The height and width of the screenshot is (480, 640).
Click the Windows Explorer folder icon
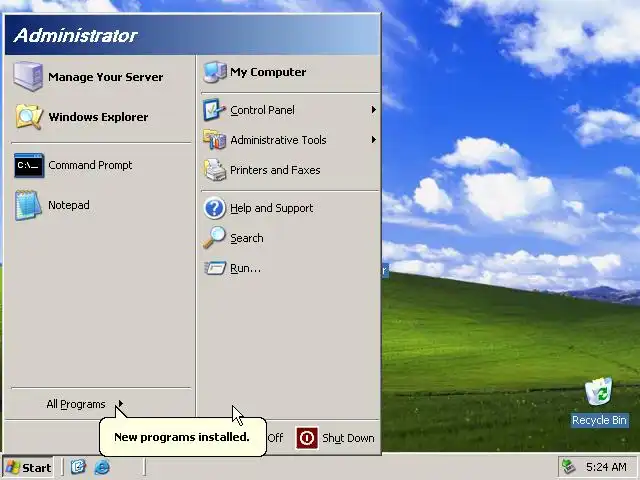point(29,117)
